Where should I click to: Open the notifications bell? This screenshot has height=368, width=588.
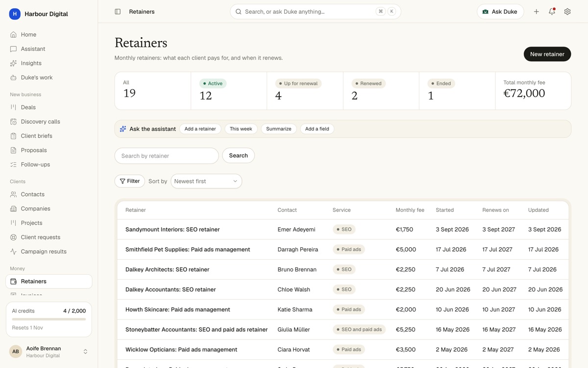(552, 12)
